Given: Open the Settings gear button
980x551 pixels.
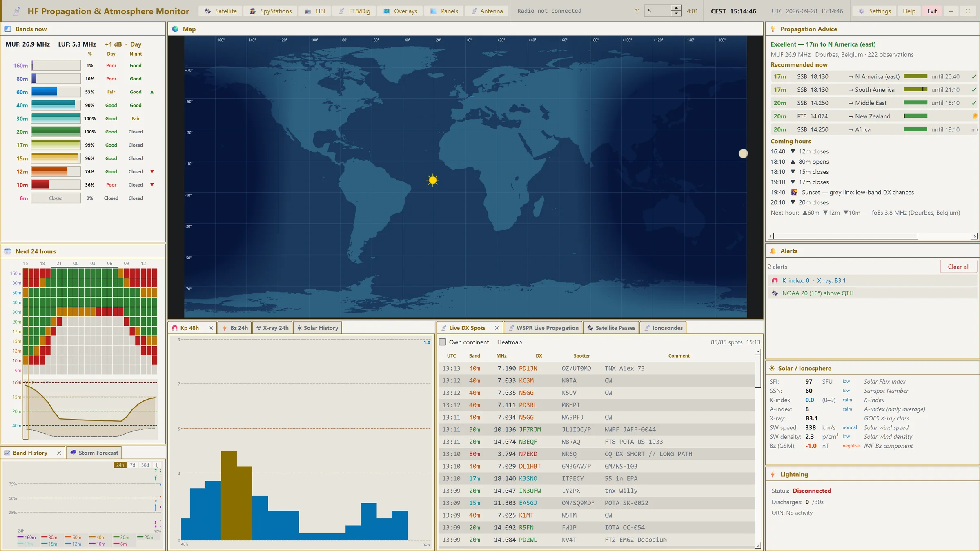Looking at the screenshot, I should (874, 11).
